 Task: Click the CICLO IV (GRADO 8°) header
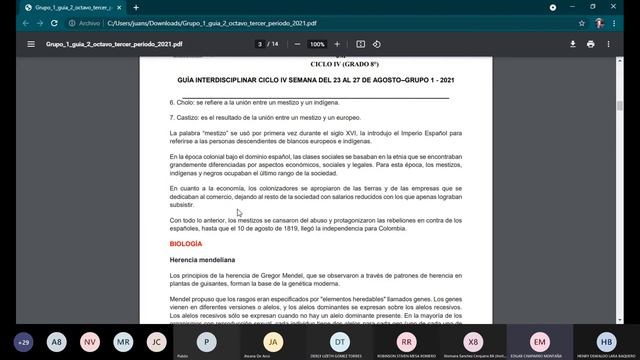(344, 64)
